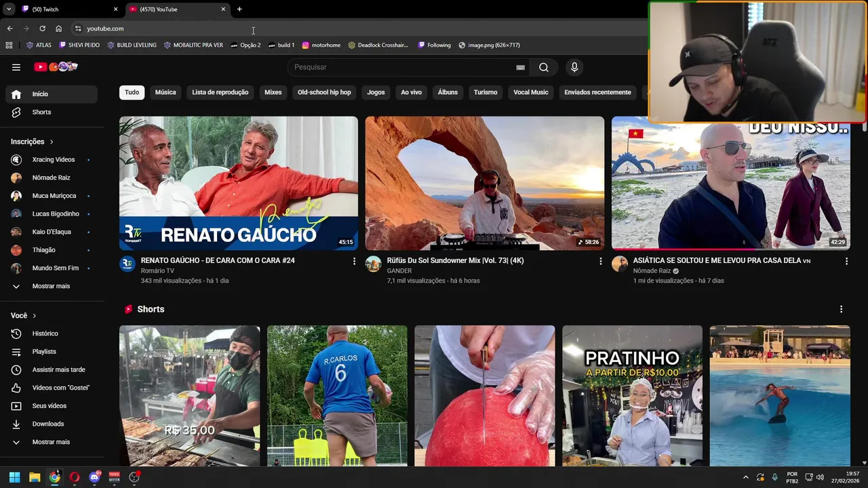Open Assistir mais tarde
The image size is (868, 488).
click(x=52, y=369)
